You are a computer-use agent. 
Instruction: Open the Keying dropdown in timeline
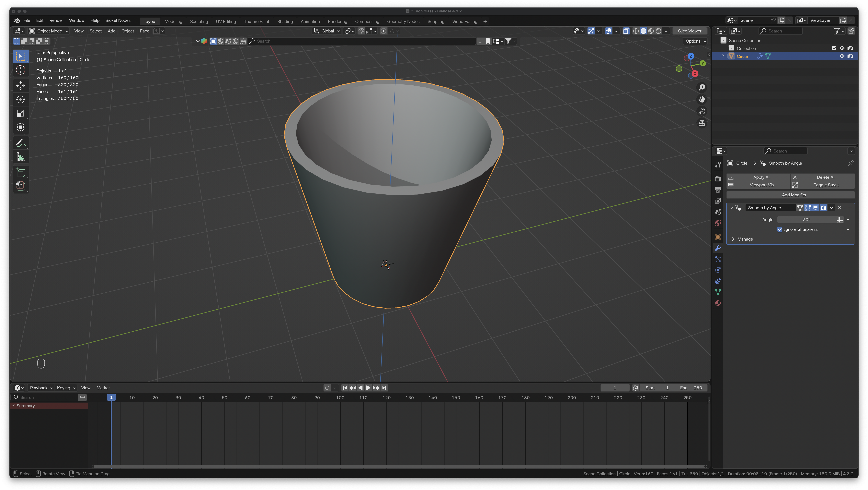66,388
